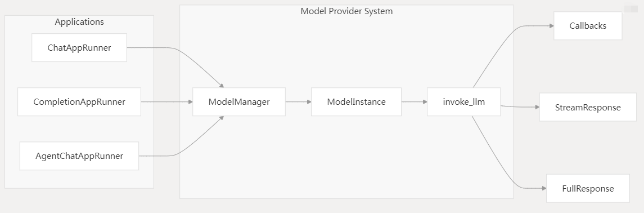644x213 pixels.
Task: Select the FullResponse node
Action: [588, 188]
